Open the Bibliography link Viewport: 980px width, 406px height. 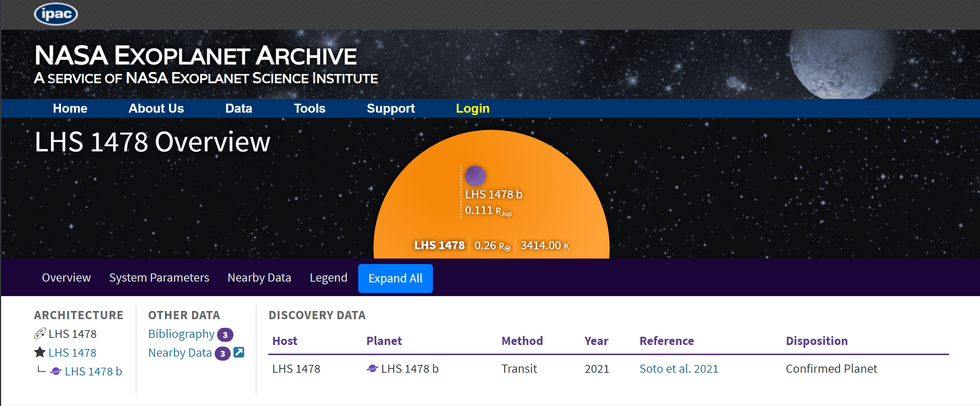[181, 334]
